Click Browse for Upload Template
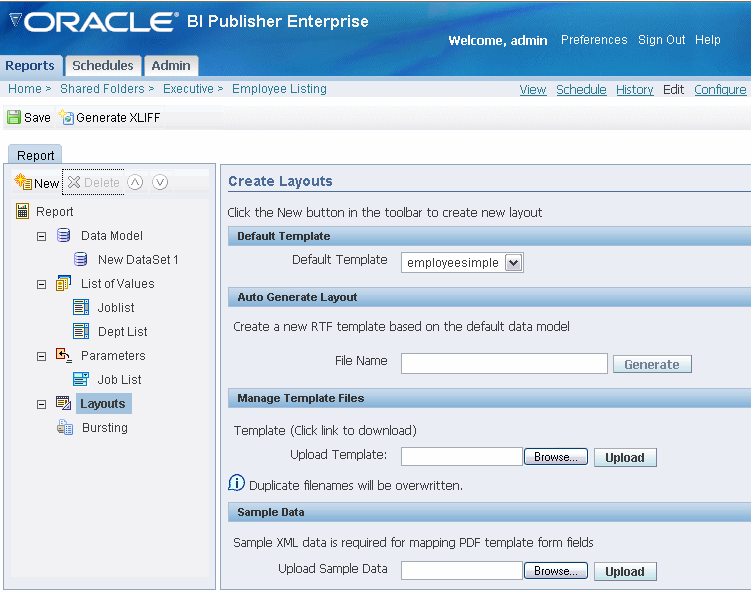 pos(556,457)
